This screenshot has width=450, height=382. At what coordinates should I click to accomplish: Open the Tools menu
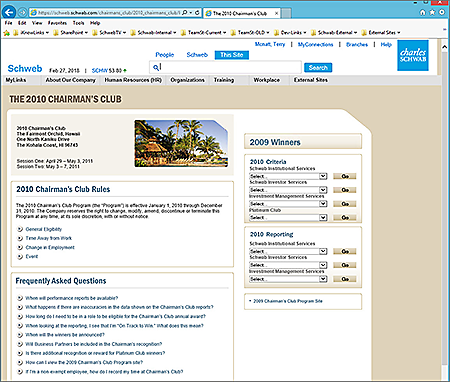(x=78, y=23)
